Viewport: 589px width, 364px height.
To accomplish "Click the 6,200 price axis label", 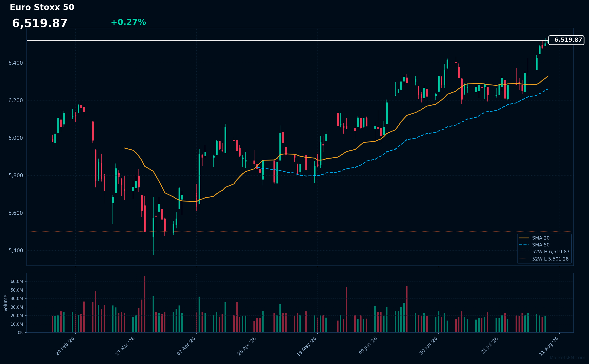I will click(x=16, y=101).
